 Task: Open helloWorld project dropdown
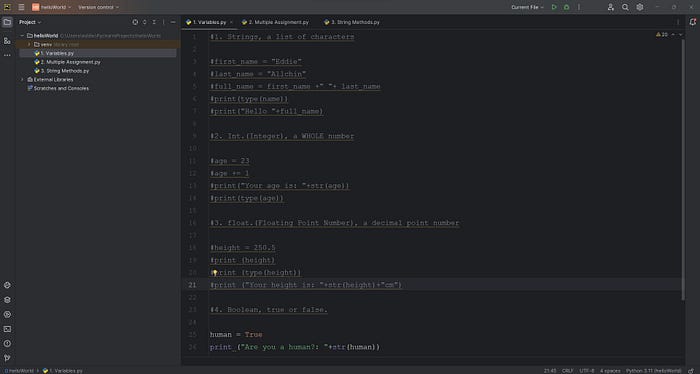(x=51, y=7)
